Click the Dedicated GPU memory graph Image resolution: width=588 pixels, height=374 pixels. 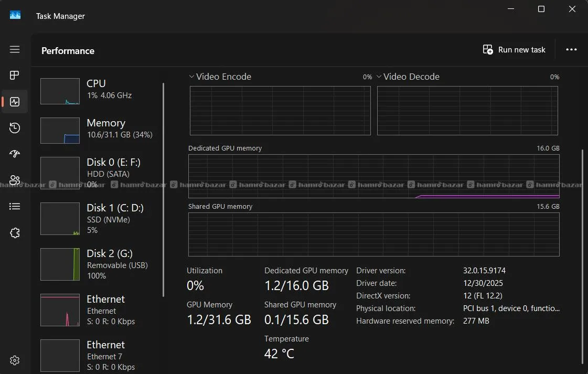click(x=374, y=176)
